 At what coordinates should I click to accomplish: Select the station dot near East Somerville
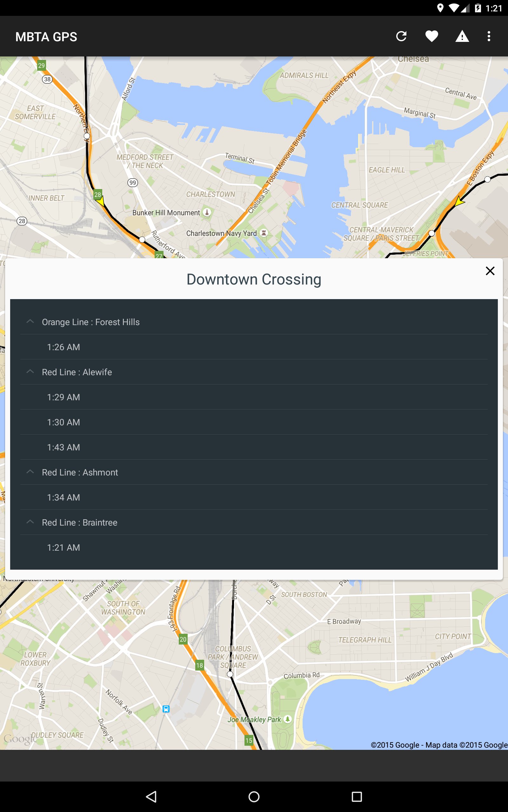point(87,136)
